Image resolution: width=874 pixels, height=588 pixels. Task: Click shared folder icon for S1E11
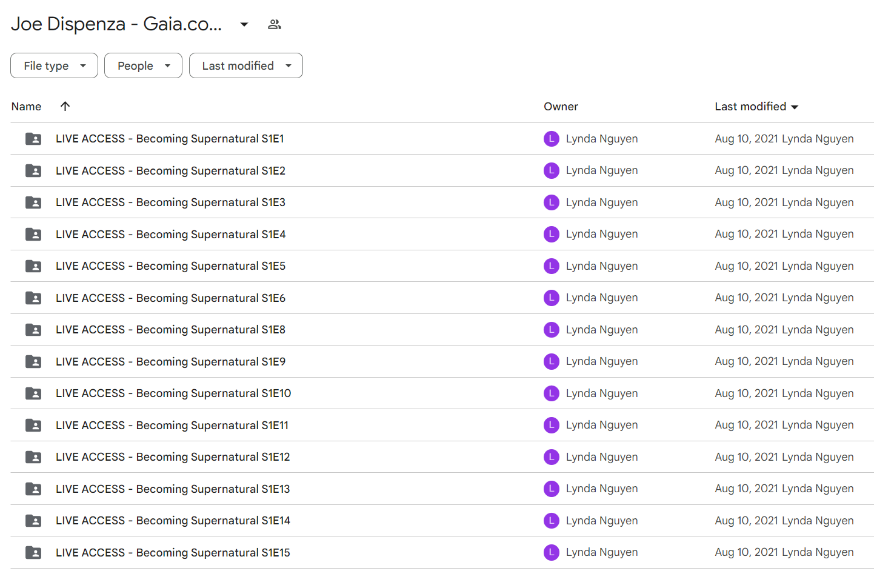33,426
